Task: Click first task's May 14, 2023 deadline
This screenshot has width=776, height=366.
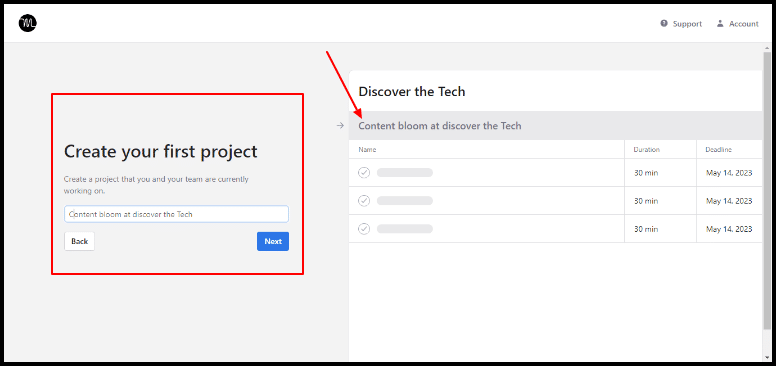Action: (x=729, y=173)
